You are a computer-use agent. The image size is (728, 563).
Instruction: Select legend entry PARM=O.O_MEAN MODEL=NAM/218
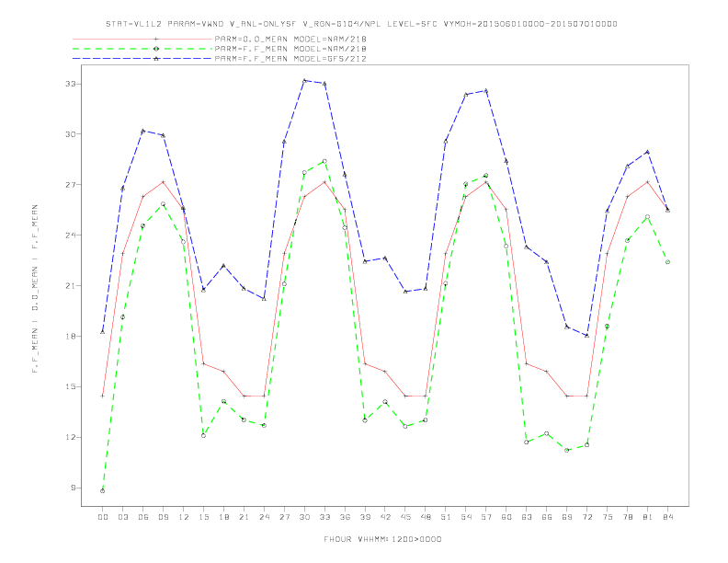(290, 39)
